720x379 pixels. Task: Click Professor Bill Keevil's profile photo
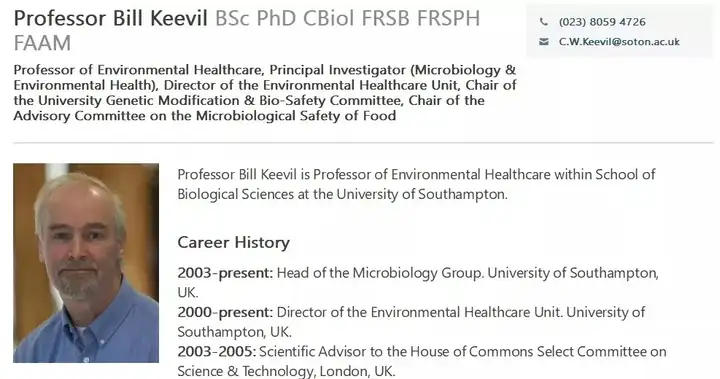pos(86,263)
